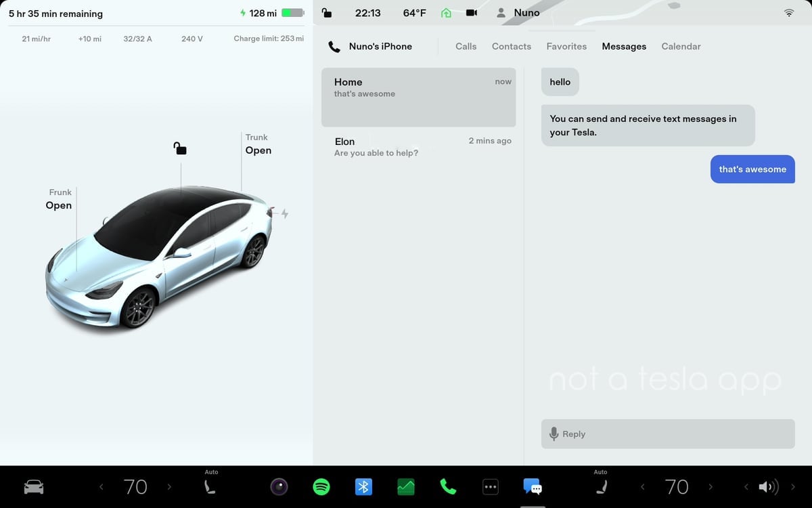Tap the charge port lightning bolt on the car
This screenshot has width=812, height=508.
pos(285,214)
